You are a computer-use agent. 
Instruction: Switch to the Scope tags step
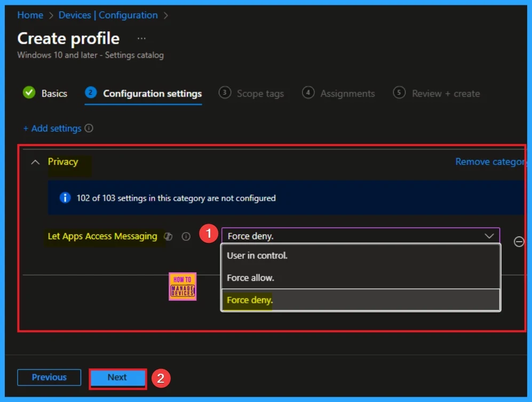251,93
